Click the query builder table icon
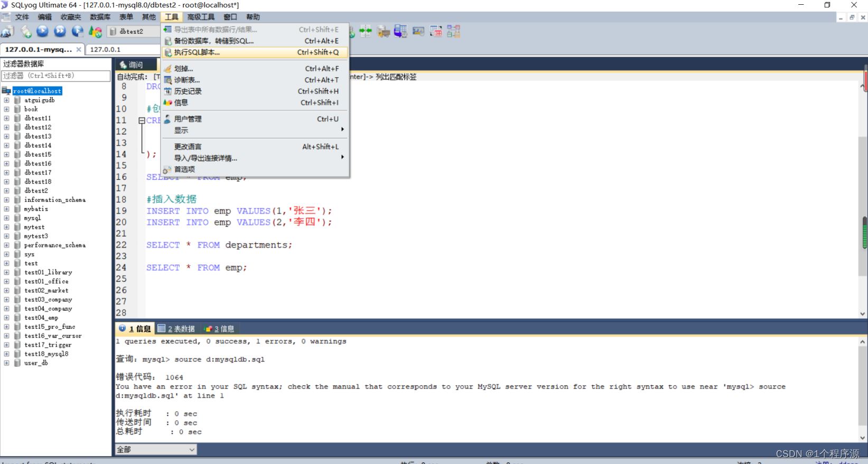This screenshot has height=464, width=868. [x=436, y=32]
